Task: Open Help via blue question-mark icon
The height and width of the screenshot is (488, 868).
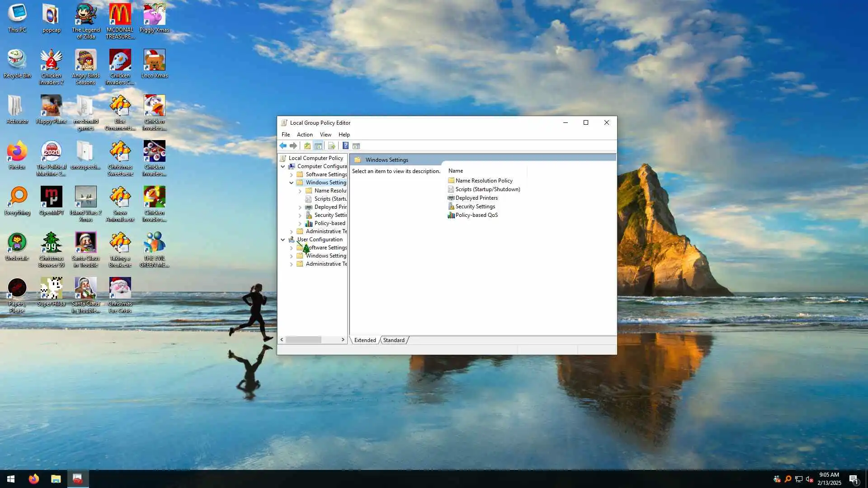Action: click(345, 145)
